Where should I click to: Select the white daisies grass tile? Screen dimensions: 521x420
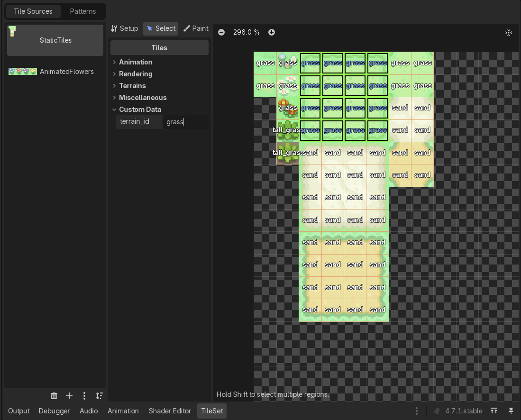[288, 86]
